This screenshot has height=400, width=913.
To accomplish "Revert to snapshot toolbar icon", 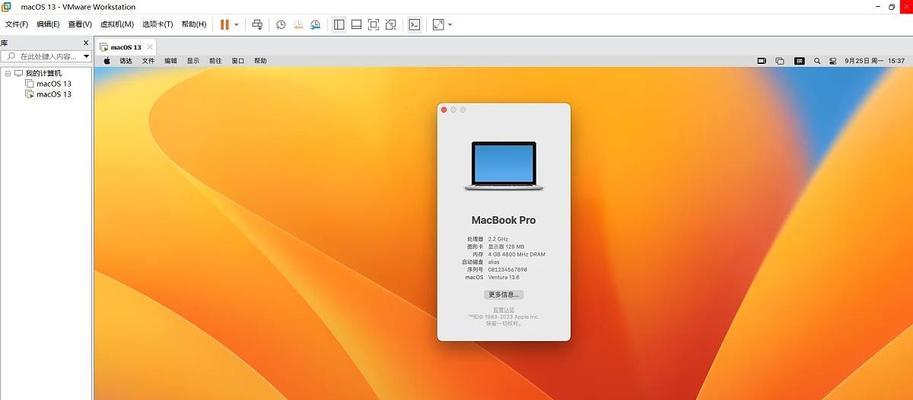I will coord(298,24).
